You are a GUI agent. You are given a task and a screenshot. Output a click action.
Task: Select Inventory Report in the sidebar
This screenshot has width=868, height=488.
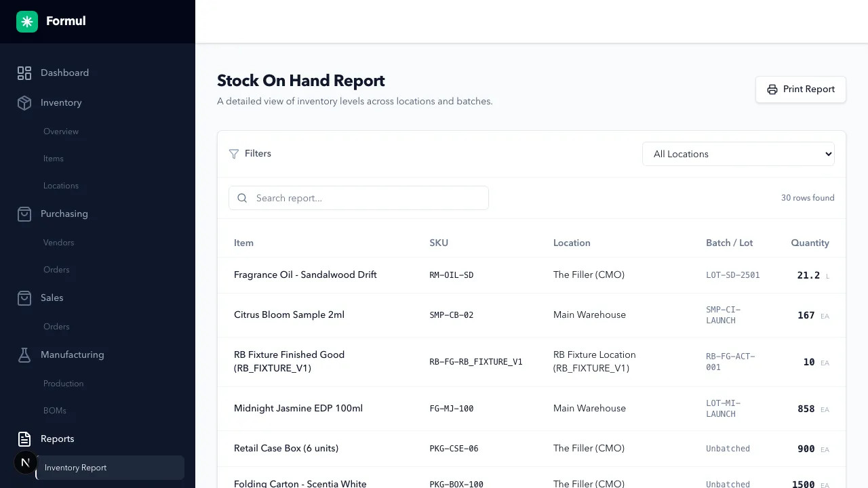tap(75, 468)
